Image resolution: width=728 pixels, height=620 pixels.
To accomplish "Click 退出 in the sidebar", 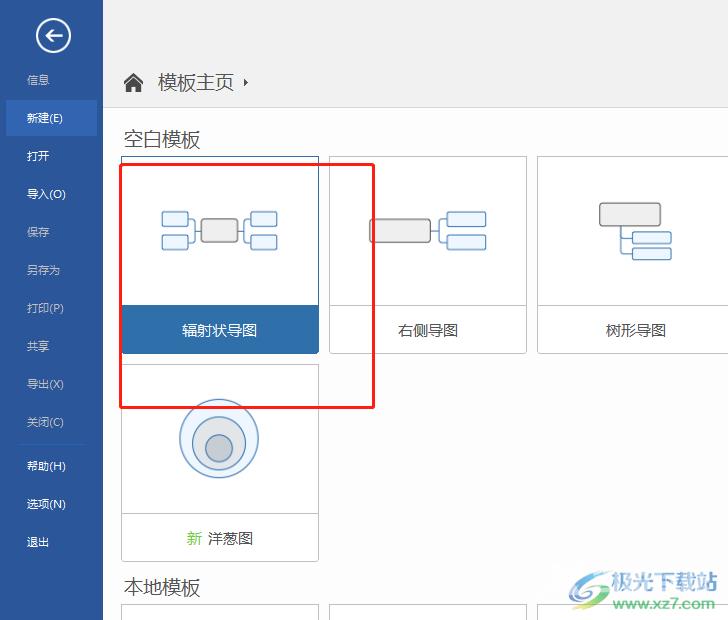I will coord(38,542).
